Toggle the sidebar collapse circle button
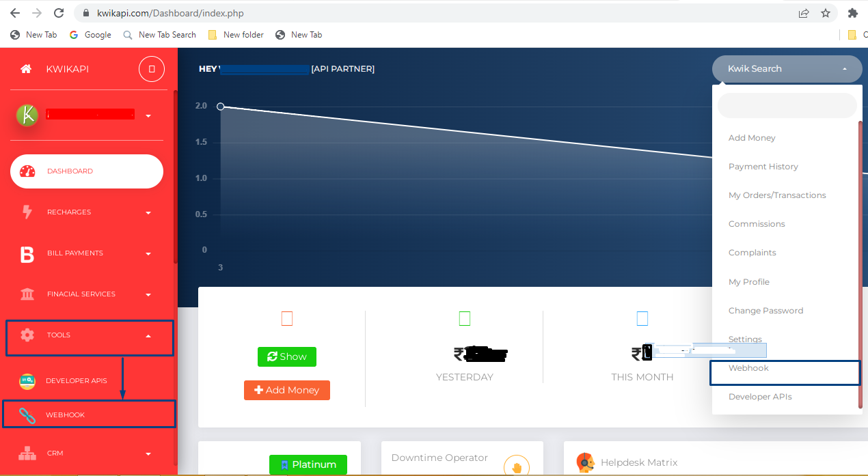 pos(152,69)
